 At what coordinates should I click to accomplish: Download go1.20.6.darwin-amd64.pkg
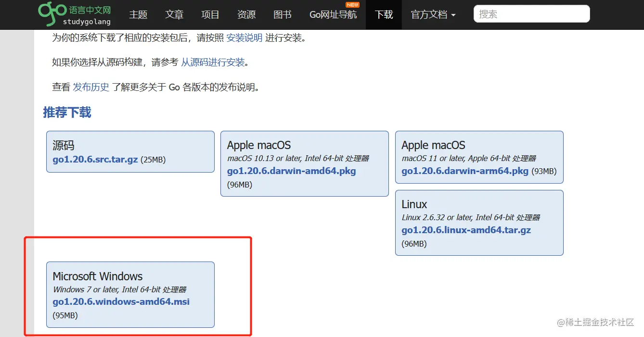coord(292,171)
